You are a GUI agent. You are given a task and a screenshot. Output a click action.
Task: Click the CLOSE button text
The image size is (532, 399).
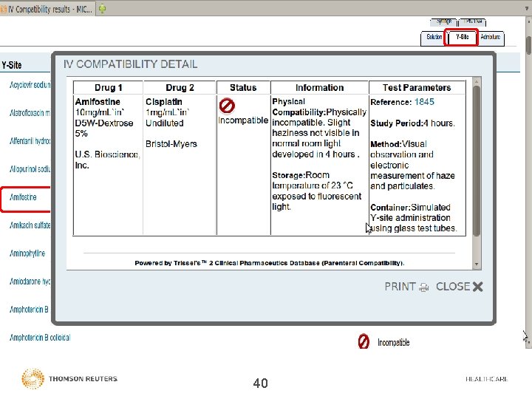[453, 287]
